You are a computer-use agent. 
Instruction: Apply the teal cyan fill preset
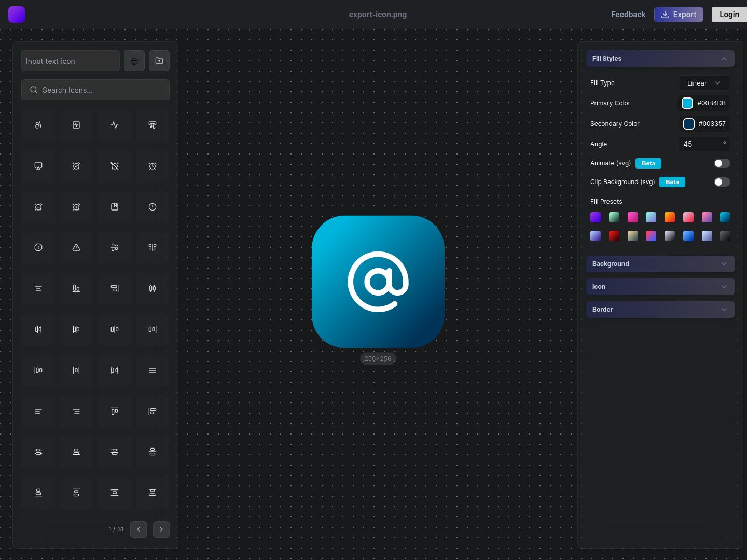725,217
